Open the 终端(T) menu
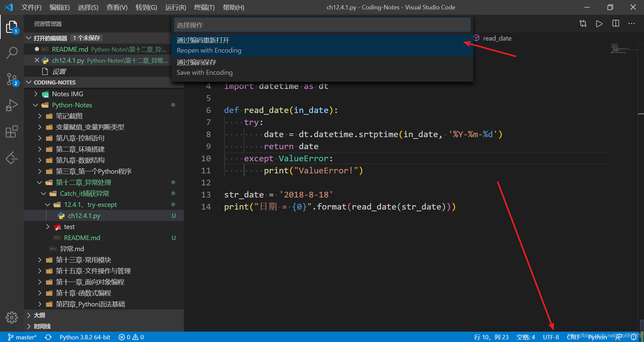 tap(204, 7)
